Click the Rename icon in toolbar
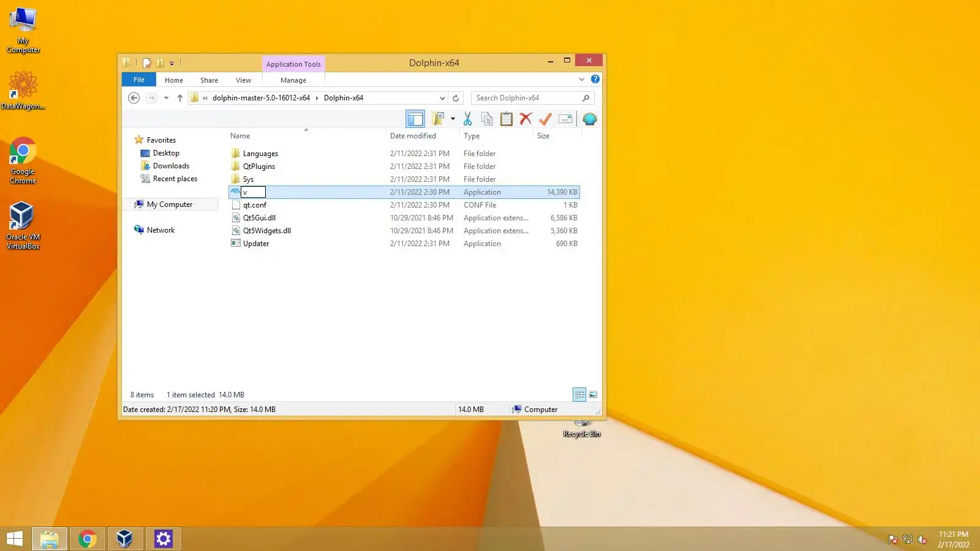This screenshot has width=980, height=551. coord(565,119)
